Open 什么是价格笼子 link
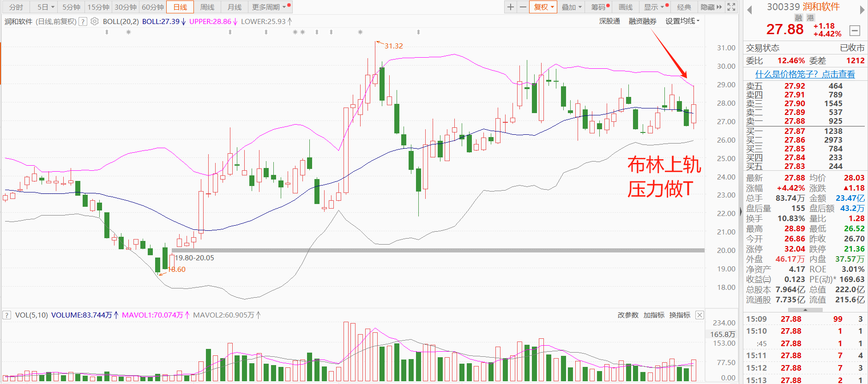Viewport: 868px width, 384px height. pos(805,74)
